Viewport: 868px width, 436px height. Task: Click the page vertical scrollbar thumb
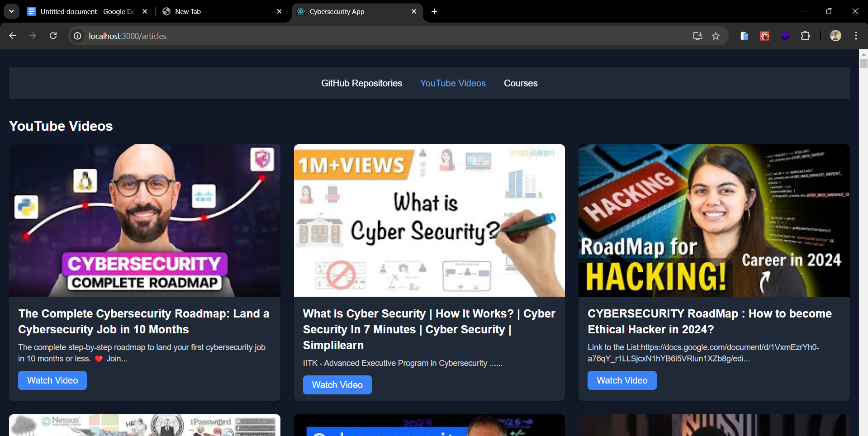click(863, 63)
